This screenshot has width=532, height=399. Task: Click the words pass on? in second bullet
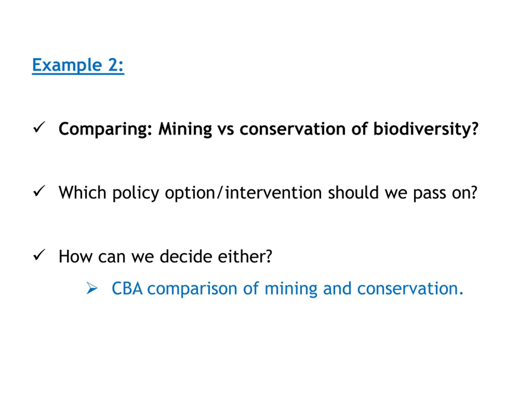(445, 193)
